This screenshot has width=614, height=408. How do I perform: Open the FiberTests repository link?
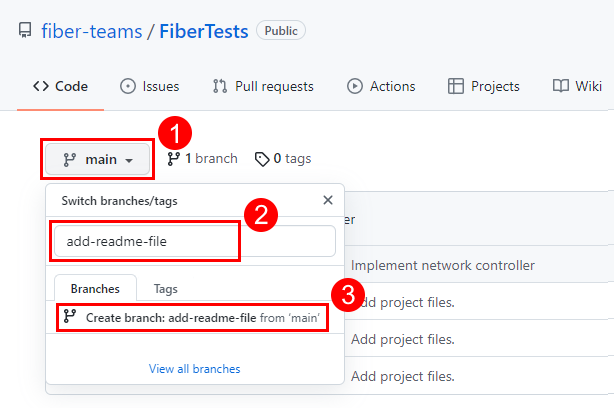204,31
